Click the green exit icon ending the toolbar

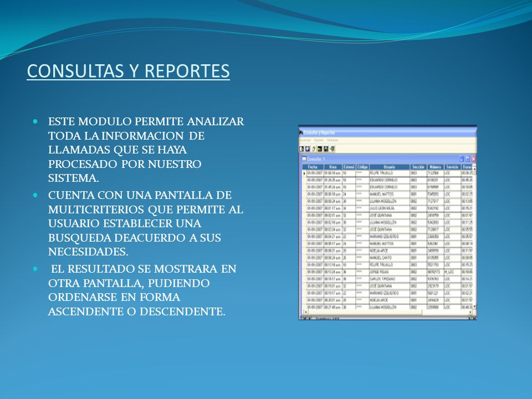click(x=332, y=149)
